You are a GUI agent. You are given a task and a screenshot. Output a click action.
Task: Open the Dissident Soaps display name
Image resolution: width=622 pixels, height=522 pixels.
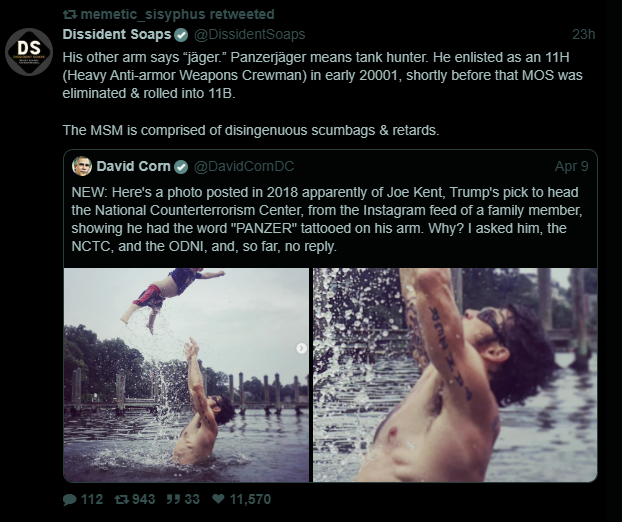pos(110,36)
